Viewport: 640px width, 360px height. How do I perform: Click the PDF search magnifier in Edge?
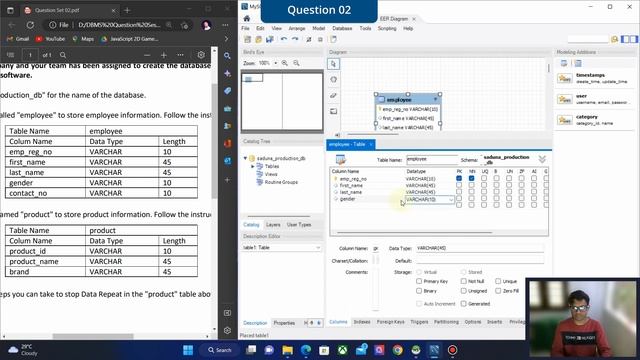63,55
